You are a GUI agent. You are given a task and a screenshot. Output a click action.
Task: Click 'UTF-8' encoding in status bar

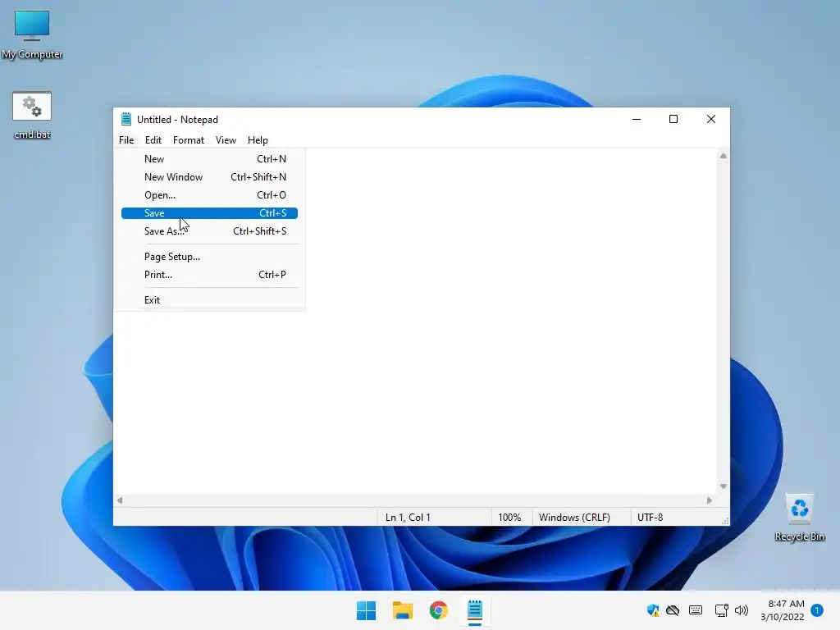[x=651, y=518]
